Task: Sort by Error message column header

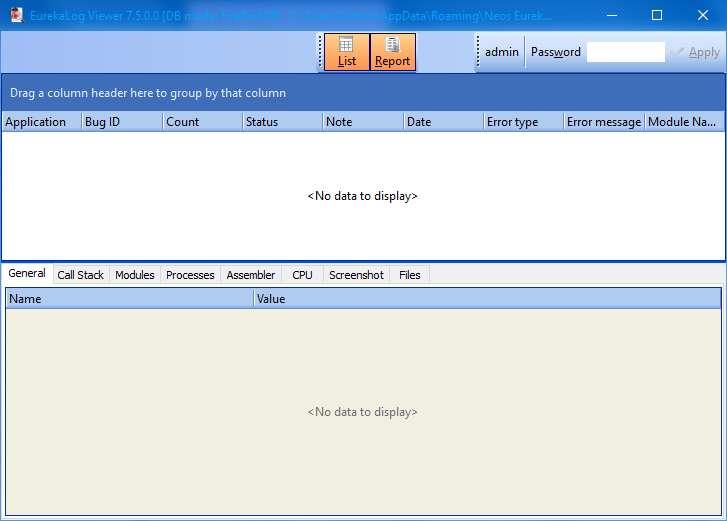Action: [604, 121]
